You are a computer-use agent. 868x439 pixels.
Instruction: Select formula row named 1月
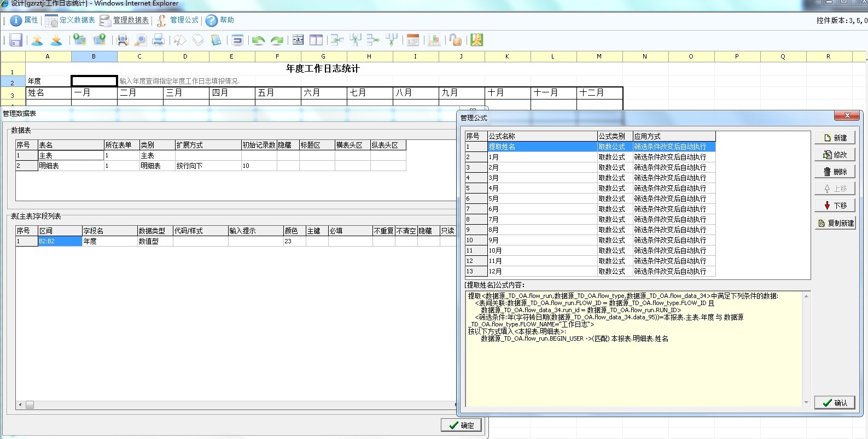tap(590, 157)
